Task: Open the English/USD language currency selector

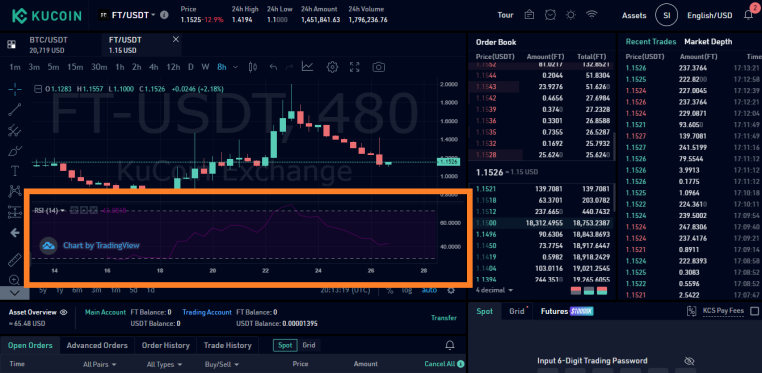Action: tap(710, 16)
